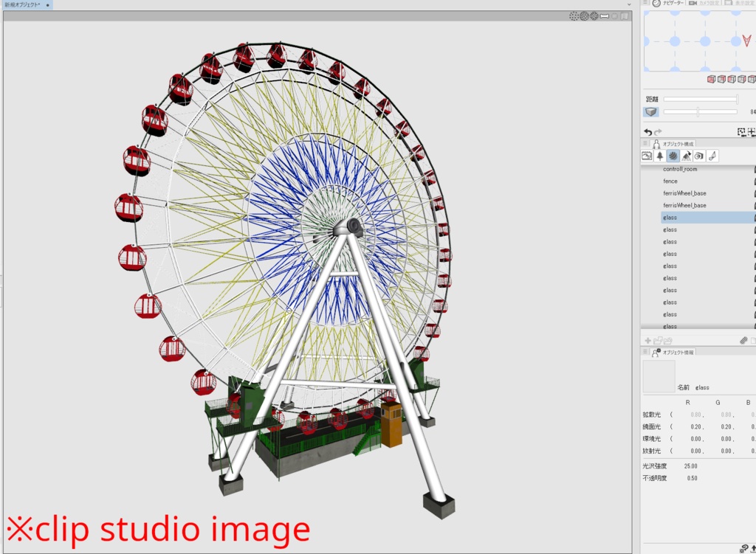This screenshot has width=756, height=554.
Task: Open the object configuration panel menu button
Action: coord(645,143)
